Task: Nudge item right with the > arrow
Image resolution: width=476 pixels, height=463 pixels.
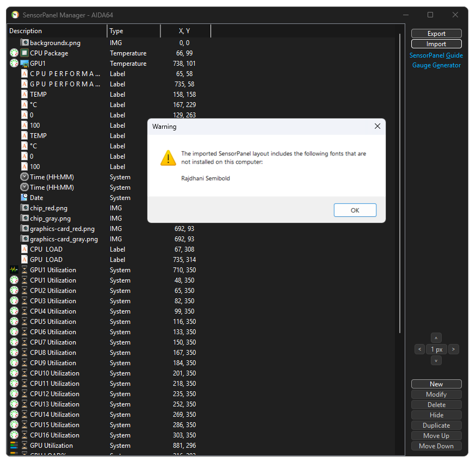Action: 453,349
